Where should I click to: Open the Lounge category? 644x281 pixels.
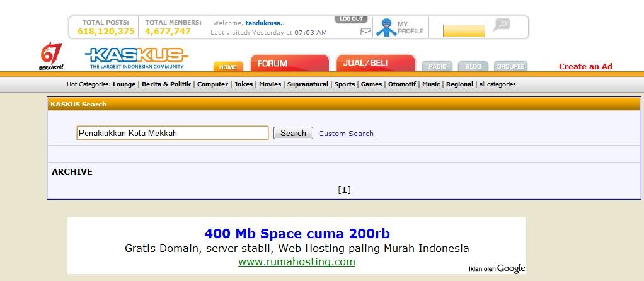tap(124, 84)
